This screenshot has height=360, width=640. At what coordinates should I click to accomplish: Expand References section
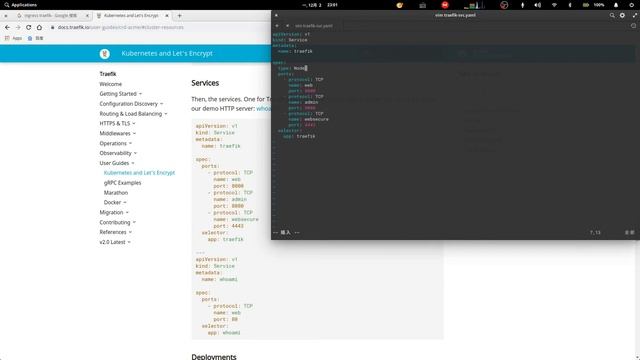pos(116,232)
